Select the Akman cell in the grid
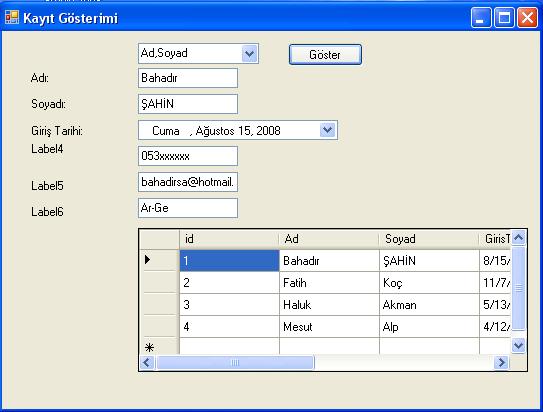Screen dimensions: 543x412 pyautogui.click(x=429, y=305)
